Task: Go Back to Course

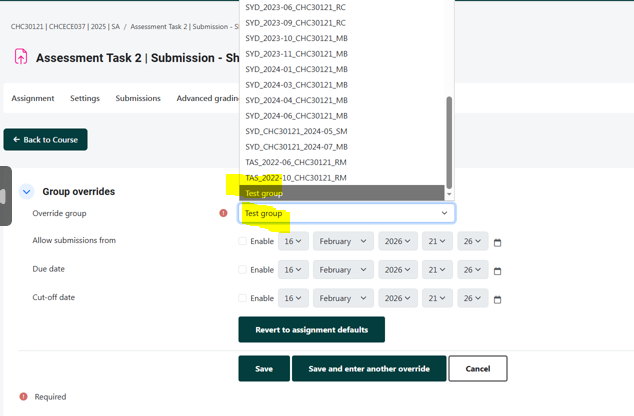Action: [45, 140]
